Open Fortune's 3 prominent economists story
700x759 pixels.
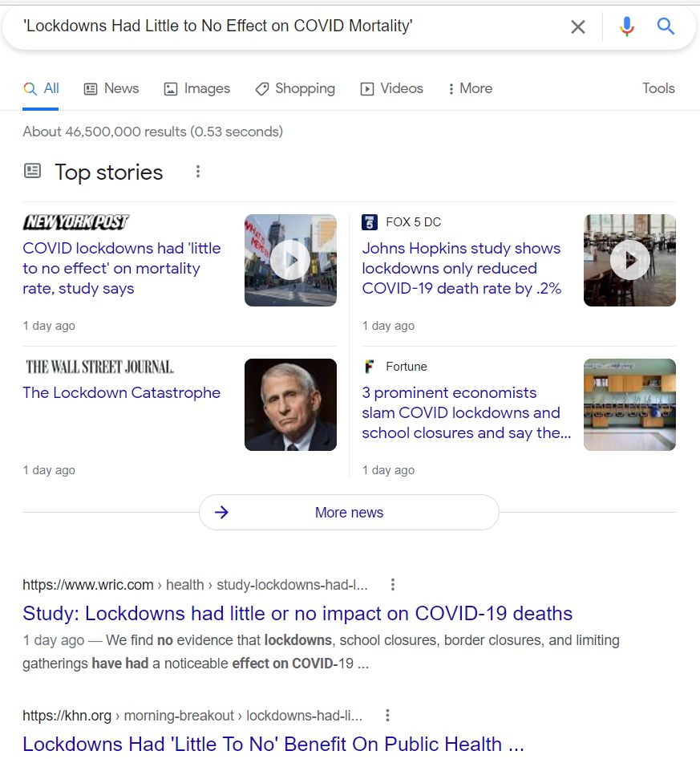[x=465, y=412]
